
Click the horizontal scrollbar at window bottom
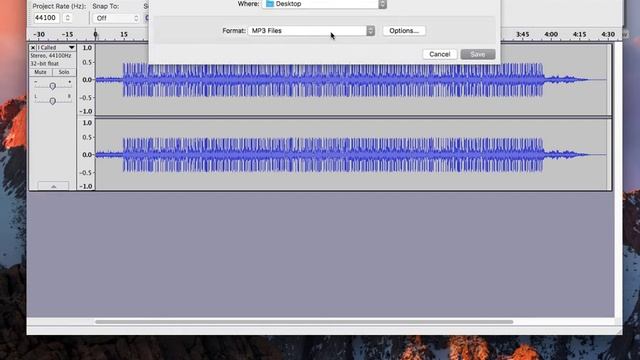coord(304,322)
